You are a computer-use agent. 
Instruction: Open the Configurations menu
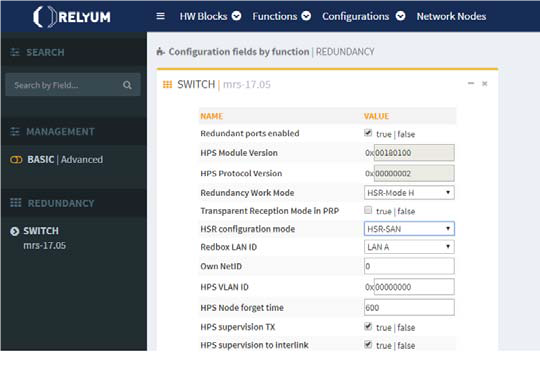(x=363, y=16)
